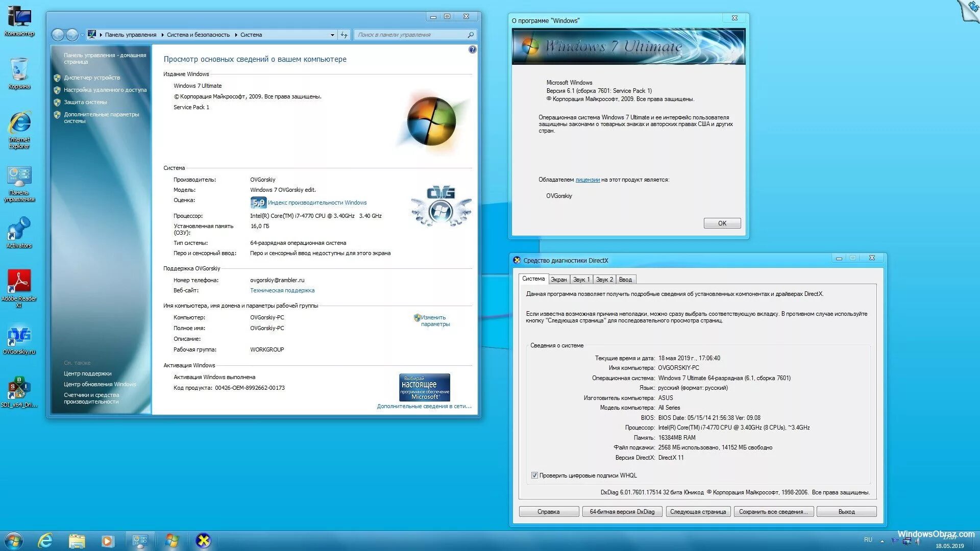This screenshot has width=980, height=551.
Task: Open the blue help question mark icon
Action: click(472, 49)
